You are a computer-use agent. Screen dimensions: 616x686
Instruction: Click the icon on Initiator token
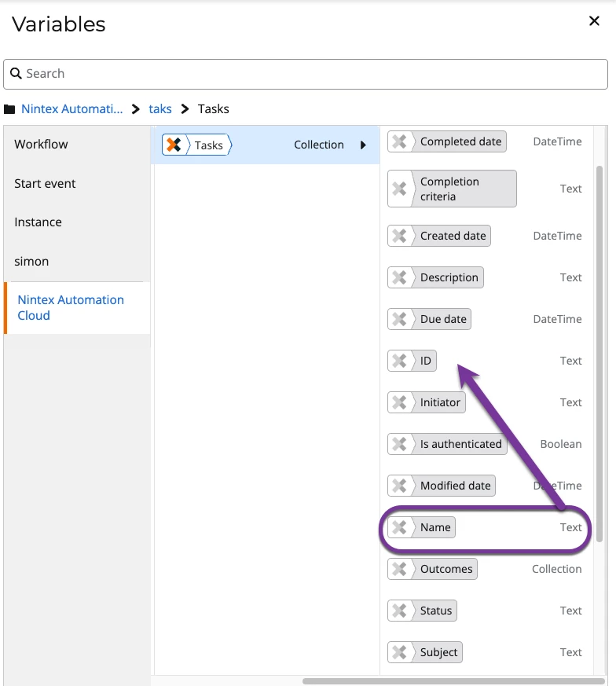point(399,402)
